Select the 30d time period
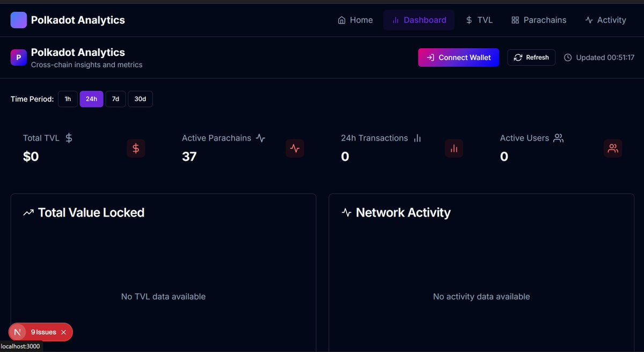The image size is (644, 352). 140,99
